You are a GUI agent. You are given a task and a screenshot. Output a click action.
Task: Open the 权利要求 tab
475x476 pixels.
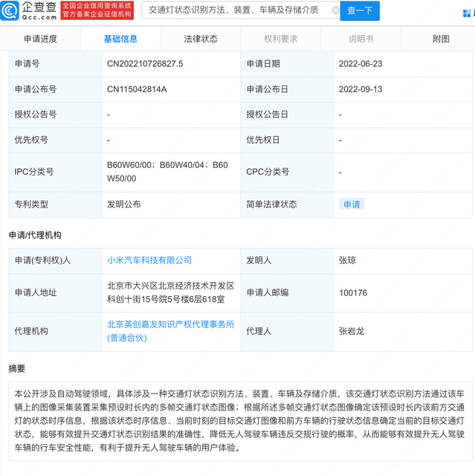coord(281,39)
